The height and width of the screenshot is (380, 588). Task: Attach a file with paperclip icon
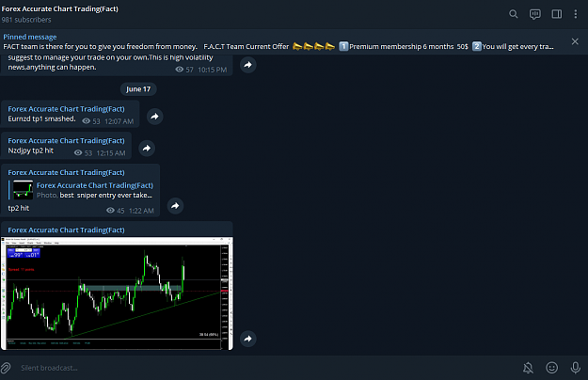pyautogui.click(x=6, y=368)
